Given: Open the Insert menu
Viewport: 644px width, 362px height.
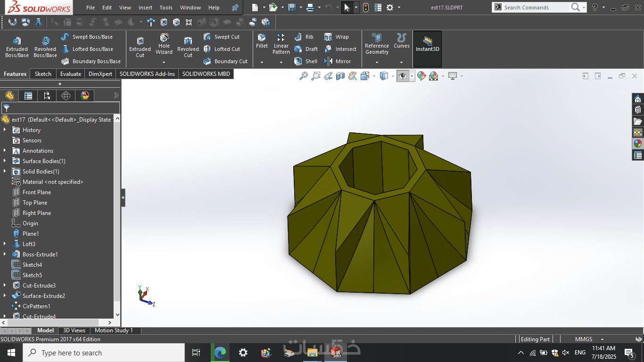Looking at the screenshot, I should (x=145, y=8).
